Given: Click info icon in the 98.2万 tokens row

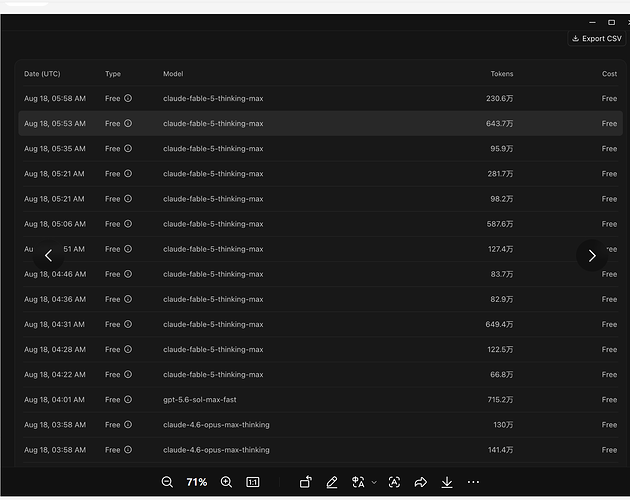Looking at the screenshot, I should pos(128,199).
